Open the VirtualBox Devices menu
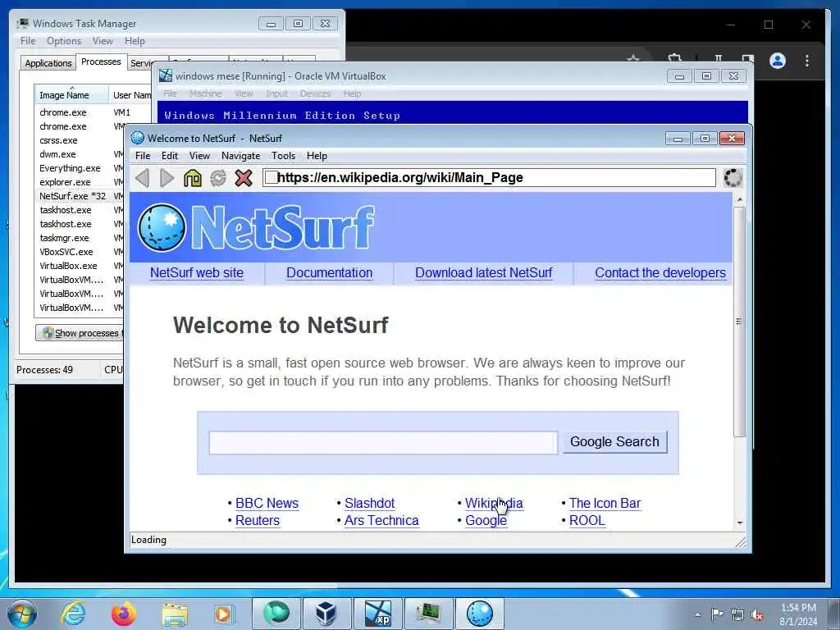The height and width of the screenshot is (630, 840). click(x=315, y=94)
